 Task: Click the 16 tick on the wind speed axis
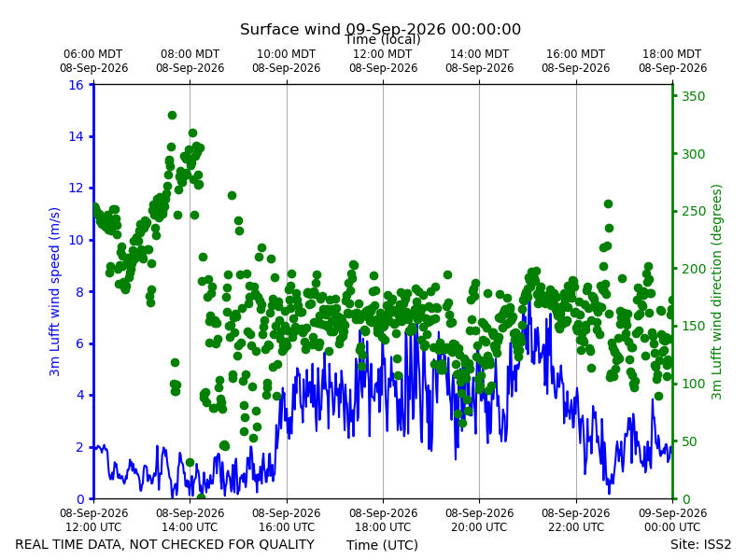(x=76, y=85)
